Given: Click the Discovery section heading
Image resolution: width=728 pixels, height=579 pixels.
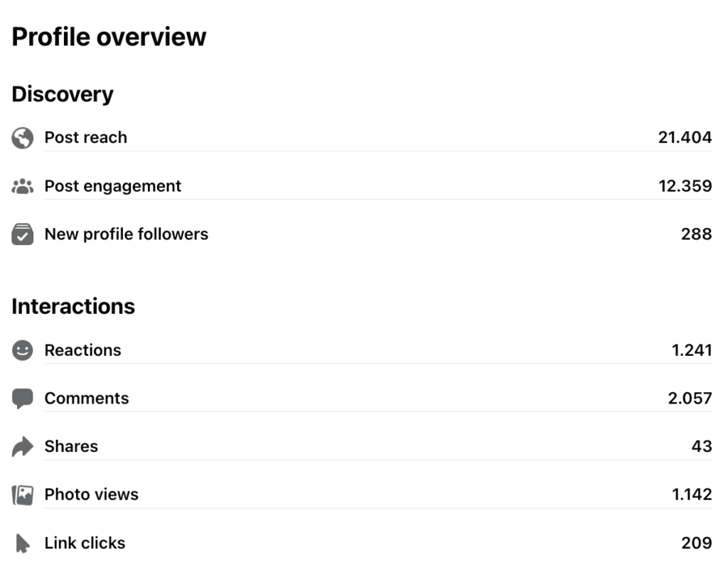Looking at the screenshot, I should 63,94.
